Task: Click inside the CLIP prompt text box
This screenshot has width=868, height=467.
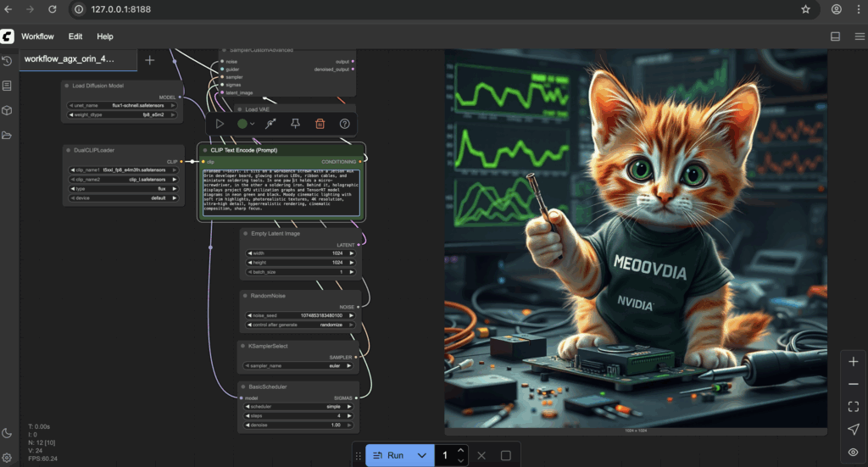Action: [x=281, y=193]
